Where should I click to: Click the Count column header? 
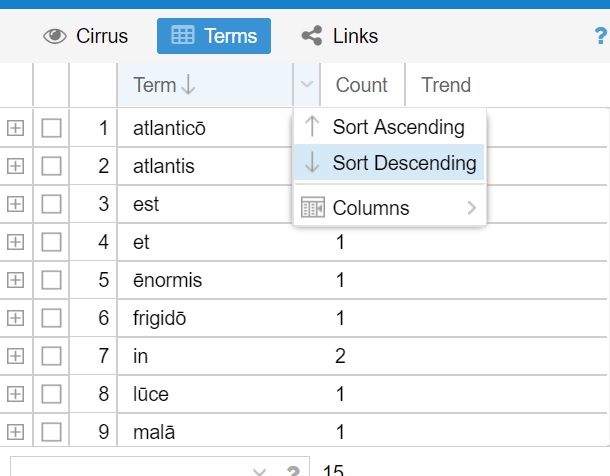pos(361,86)
